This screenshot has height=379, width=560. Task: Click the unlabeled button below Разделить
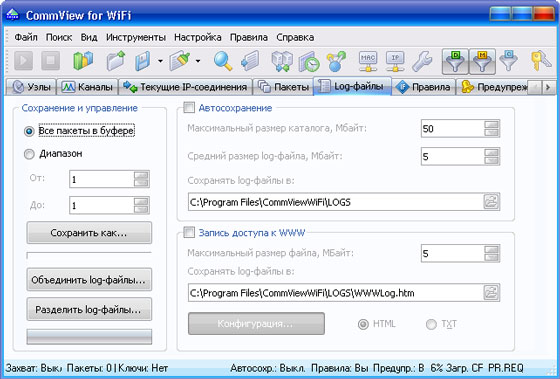pos(89,337)
